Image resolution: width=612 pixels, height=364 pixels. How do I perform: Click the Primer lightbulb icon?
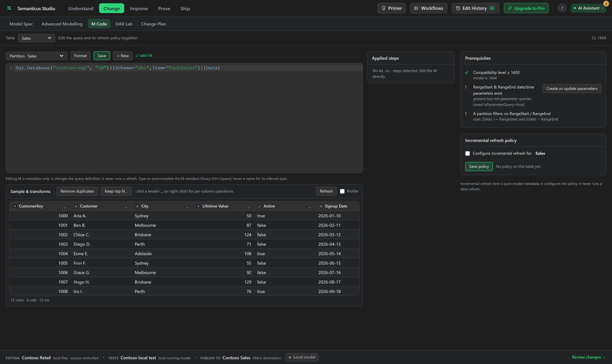click(384, 8)
